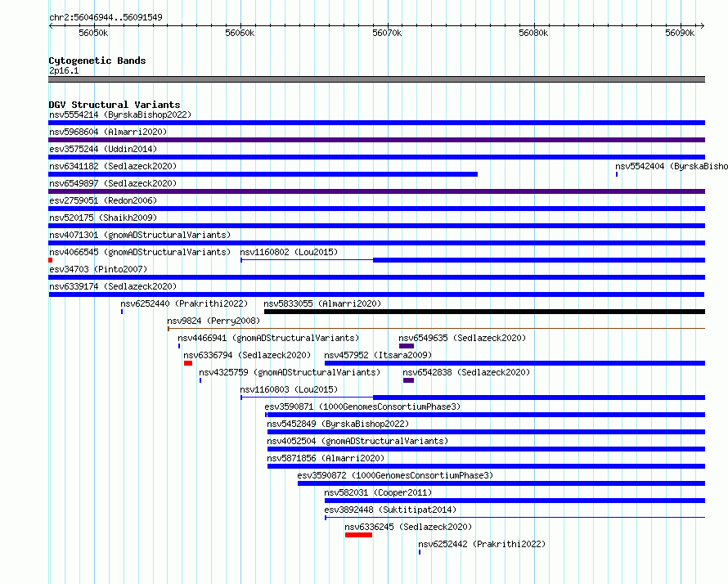Select the purple nsv6549635 variant block

(407, 346)
